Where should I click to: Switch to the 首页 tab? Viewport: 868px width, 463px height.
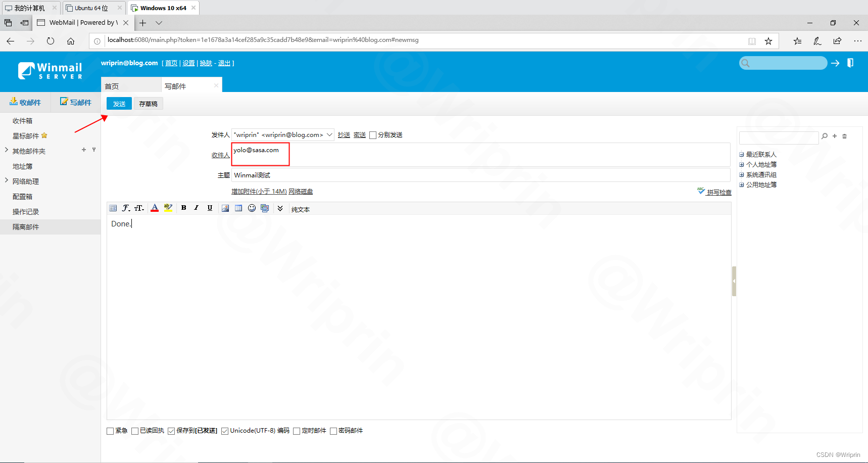coord(131,86)
